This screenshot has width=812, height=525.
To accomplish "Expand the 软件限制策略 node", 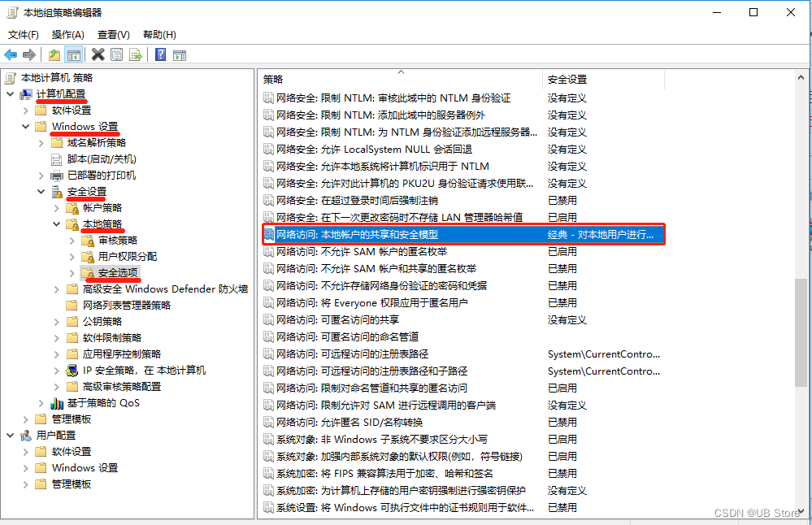I will [x=57, y=338].
